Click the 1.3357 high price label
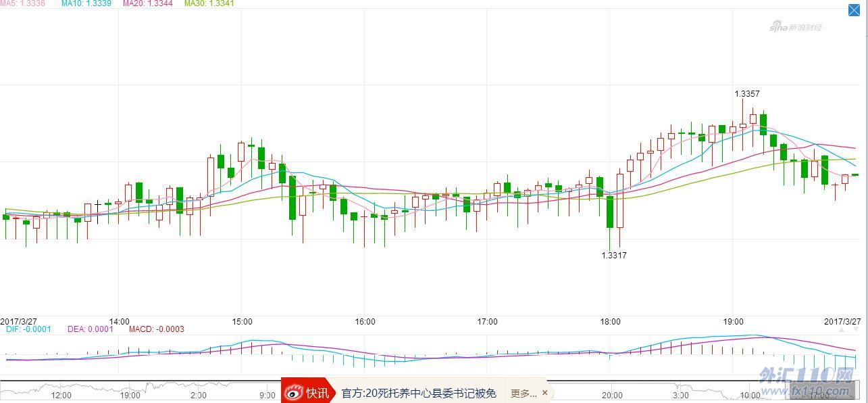 (747, 94)
